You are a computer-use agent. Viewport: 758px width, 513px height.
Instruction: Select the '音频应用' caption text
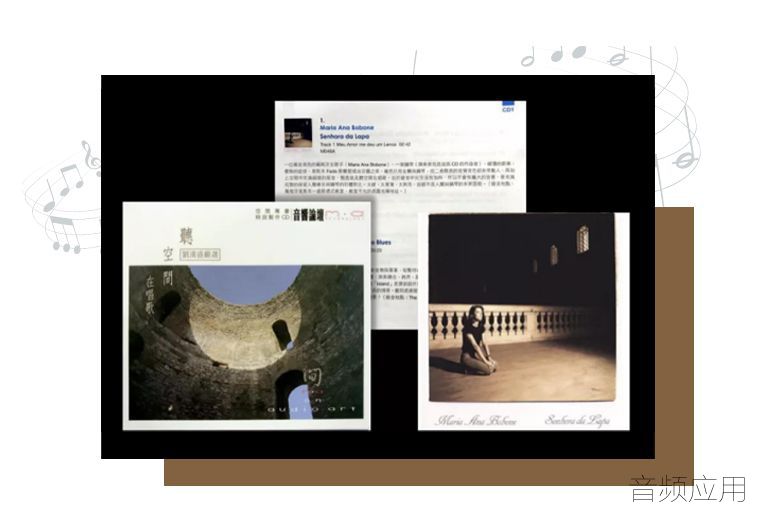pos(689,489)
